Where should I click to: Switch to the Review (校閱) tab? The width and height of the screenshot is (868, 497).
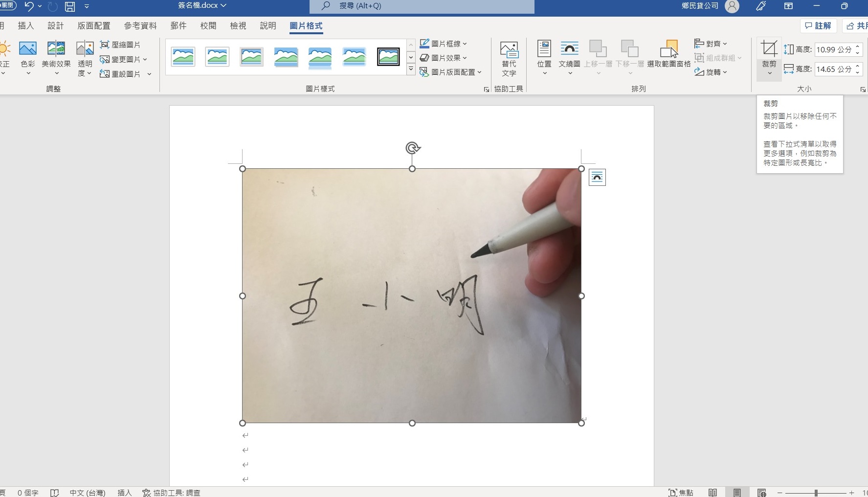pyautogui.click(x=208, y=26)
